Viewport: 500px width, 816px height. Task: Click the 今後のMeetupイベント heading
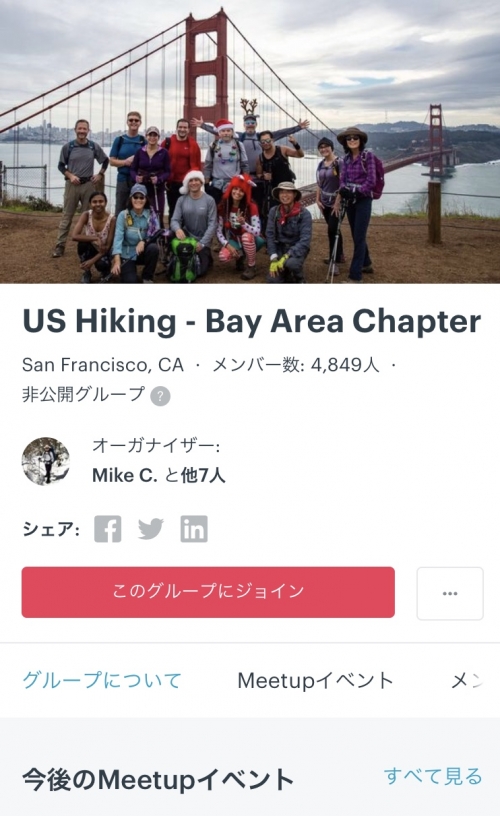pyautogui.click(x=158, y=780)
